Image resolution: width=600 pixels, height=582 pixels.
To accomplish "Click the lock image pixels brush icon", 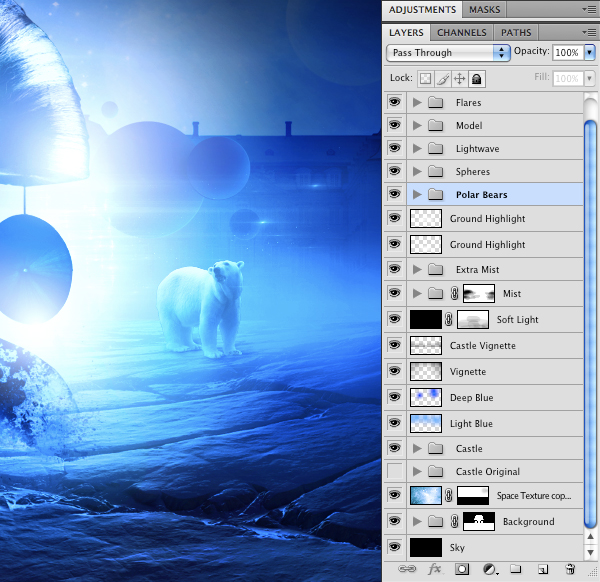I will click(x=443, y=79).
